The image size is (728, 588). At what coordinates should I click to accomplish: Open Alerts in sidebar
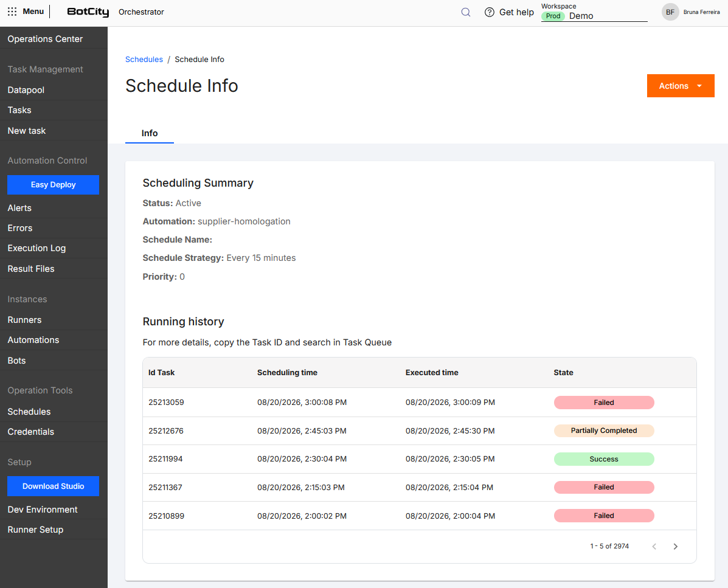coord(19,208)
